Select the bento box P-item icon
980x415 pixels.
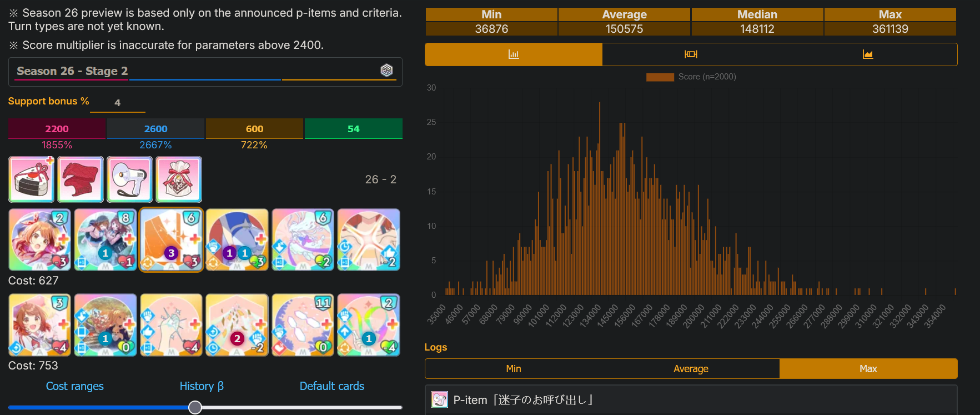point(31,179)
